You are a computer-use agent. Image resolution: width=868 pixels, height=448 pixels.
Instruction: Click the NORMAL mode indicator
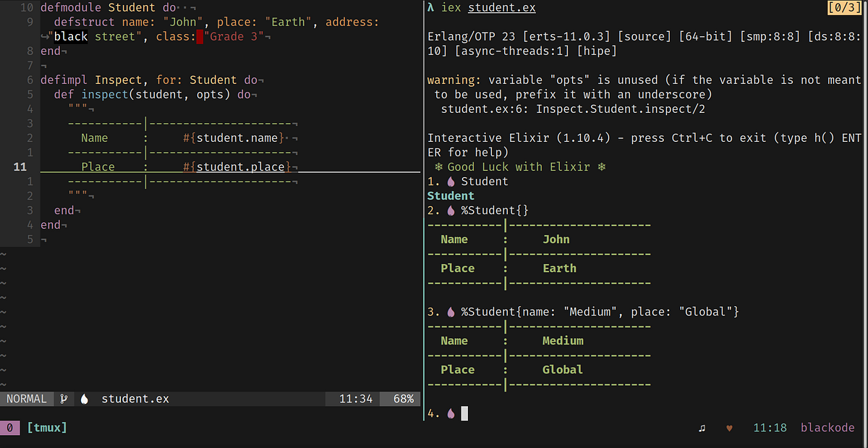click(x=27, y=398)
